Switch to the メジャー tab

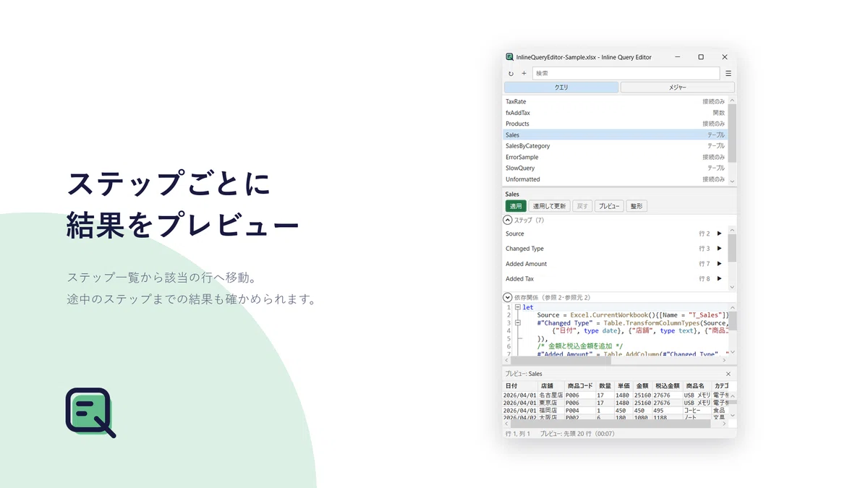677,87
